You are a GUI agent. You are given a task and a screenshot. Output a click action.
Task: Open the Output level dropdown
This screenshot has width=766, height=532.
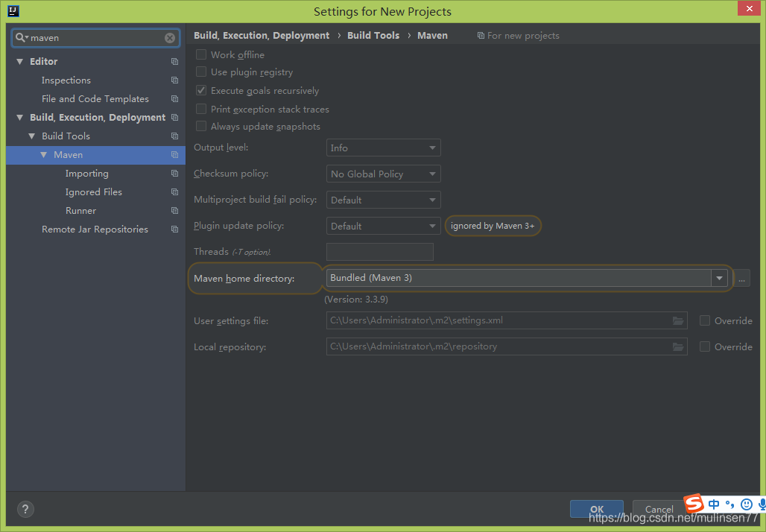(384, 148)
